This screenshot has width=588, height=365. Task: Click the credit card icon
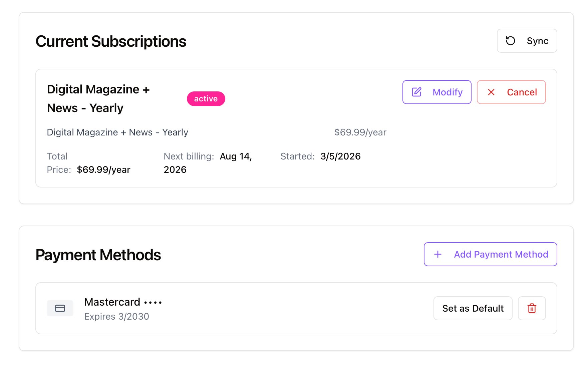tap(60, 308)
